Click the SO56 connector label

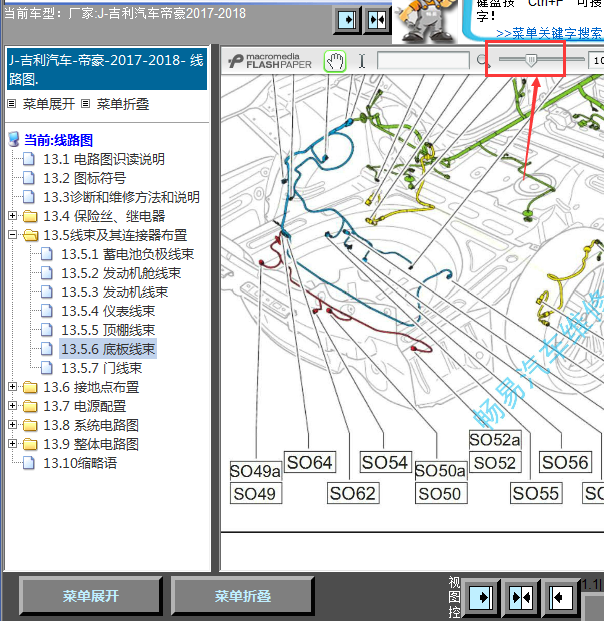(x=566, y=462)
